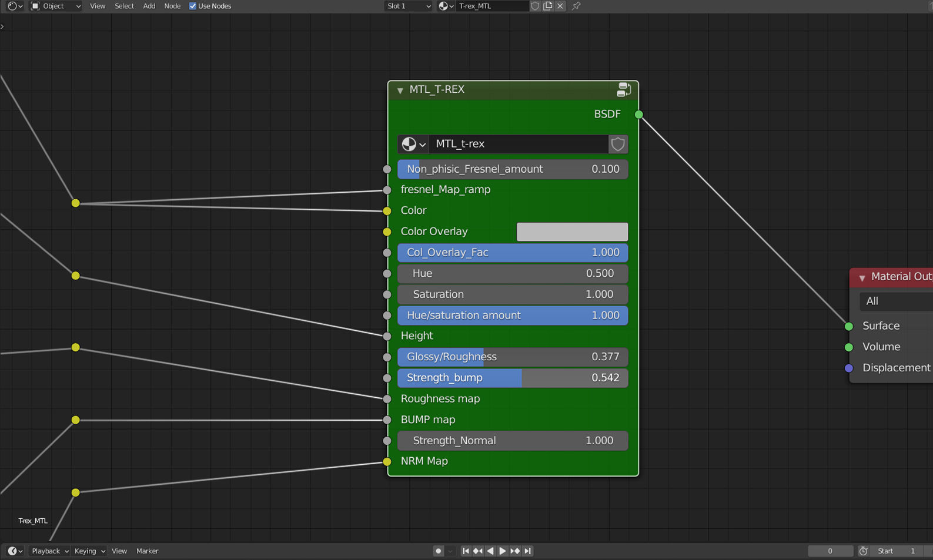Open the timeline View menu

(119, 551)
